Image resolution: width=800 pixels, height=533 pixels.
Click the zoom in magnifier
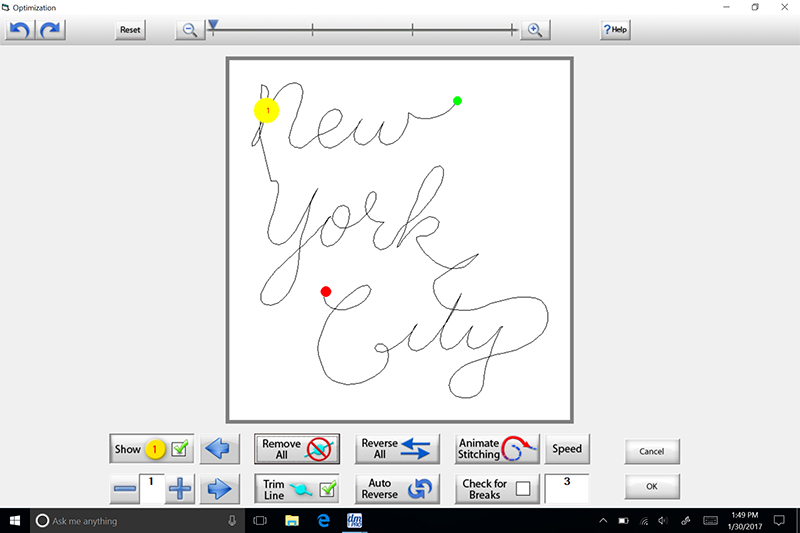[x=534, y=30]
